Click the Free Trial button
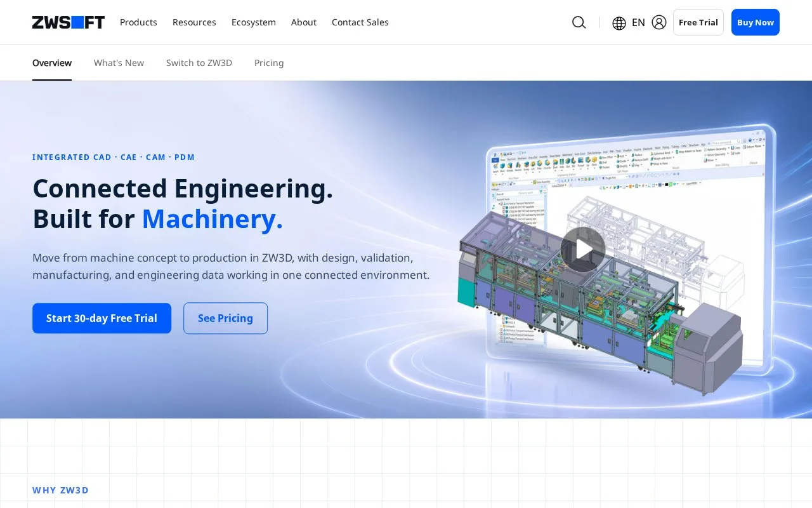 click(698, 22)
